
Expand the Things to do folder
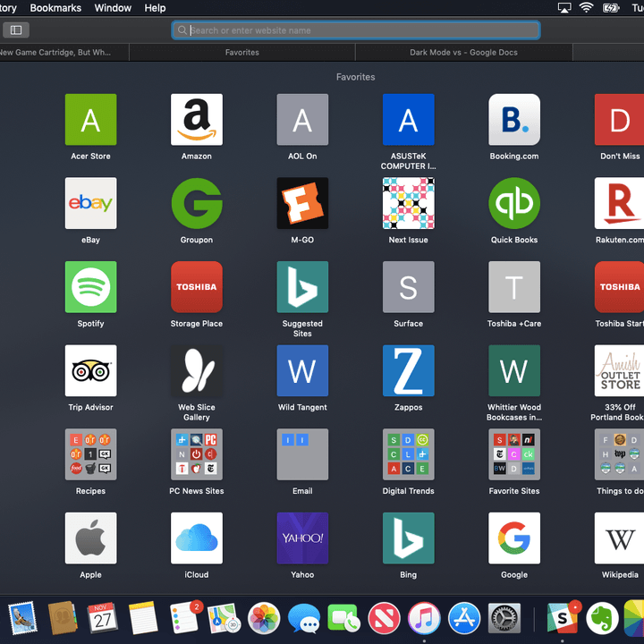point(619,454)
